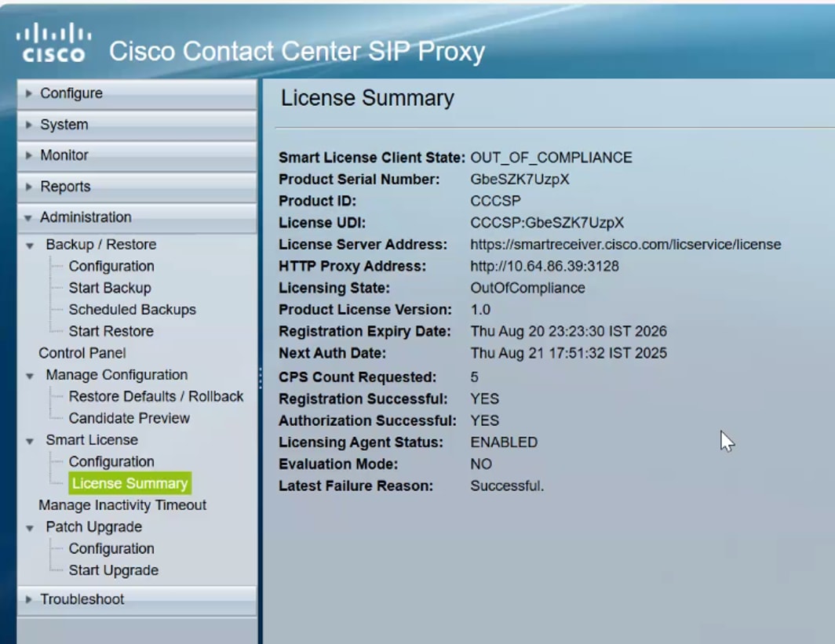835x644 pixels.
Task: Click the Cisco Contact Center SIP Proxy title
Action: point(297,52)
